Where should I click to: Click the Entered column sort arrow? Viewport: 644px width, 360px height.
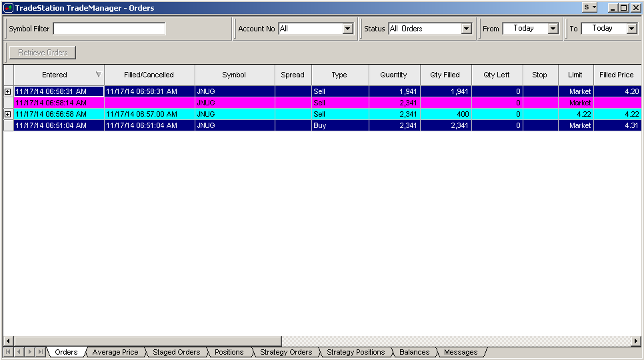tap(98, 74)
